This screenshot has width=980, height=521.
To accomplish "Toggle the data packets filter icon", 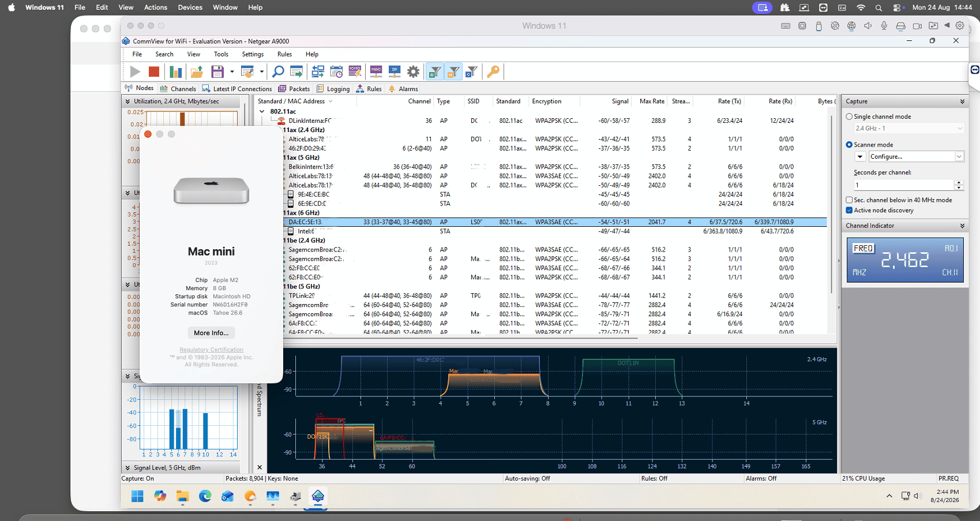I will point(435,72).
